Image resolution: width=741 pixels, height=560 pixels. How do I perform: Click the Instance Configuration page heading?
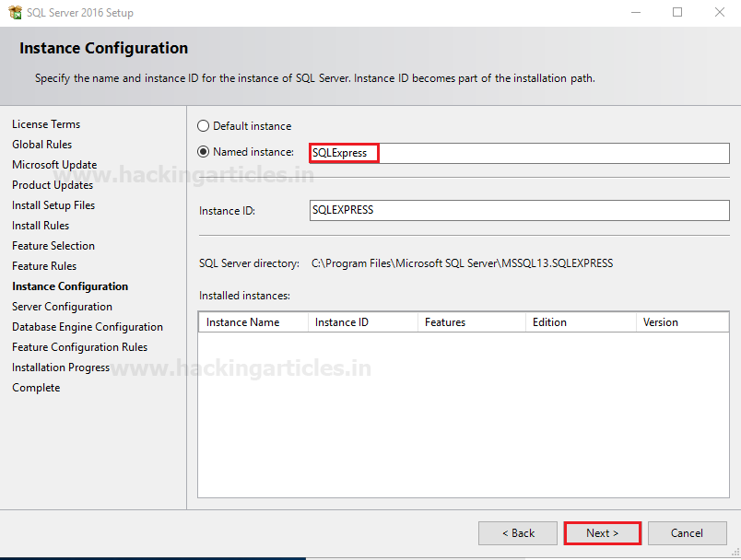pyautogui.click(x=103, y=48)
